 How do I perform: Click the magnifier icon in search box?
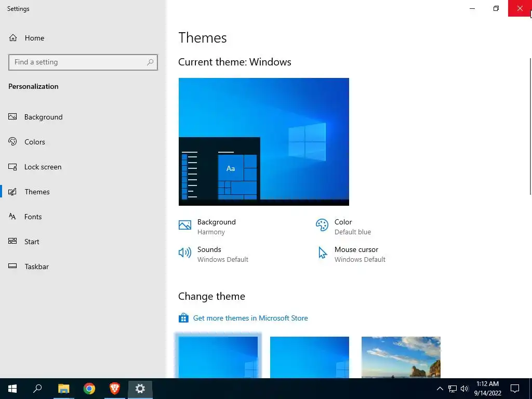point(150,62)
